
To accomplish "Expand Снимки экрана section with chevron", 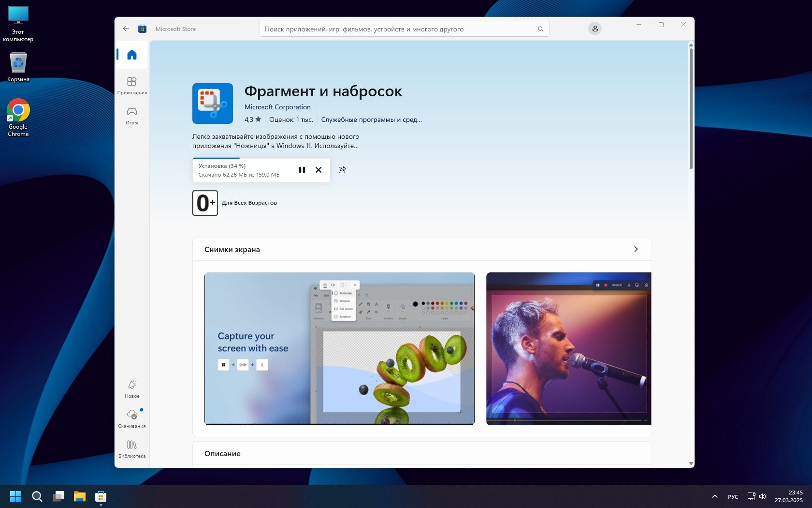I will [x=636, y=249].
